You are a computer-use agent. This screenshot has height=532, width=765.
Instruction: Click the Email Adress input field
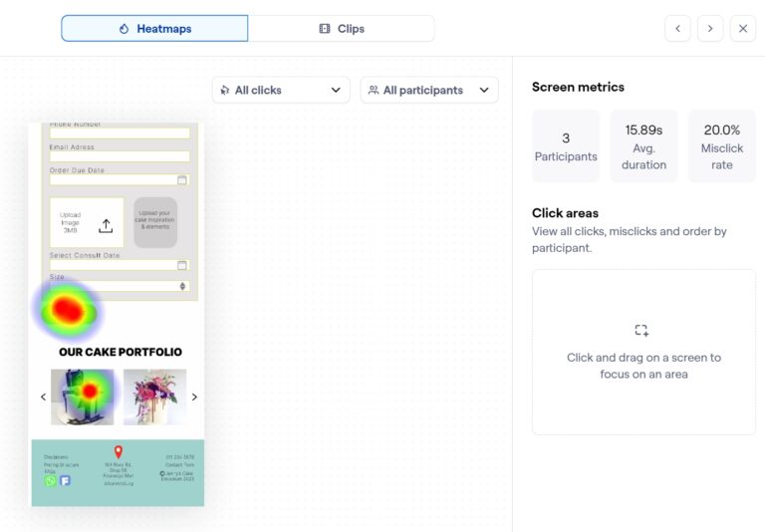[119, 156]
